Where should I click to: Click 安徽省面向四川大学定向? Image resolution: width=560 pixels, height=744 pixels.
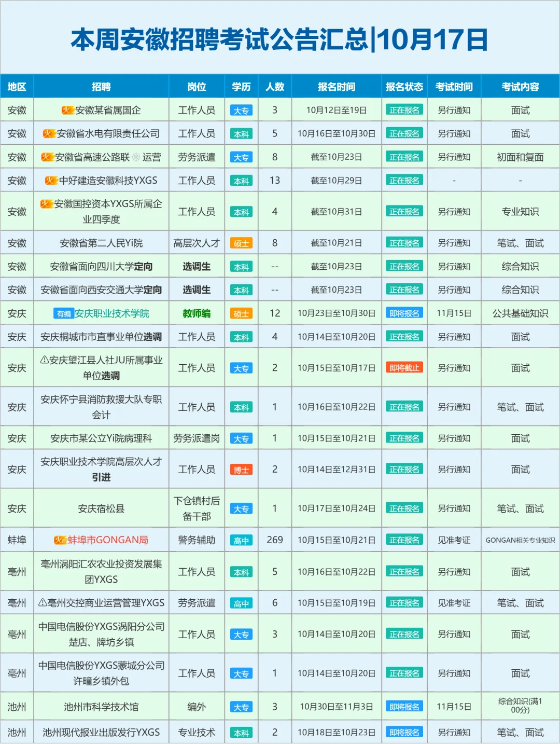(x=101, y=266)
